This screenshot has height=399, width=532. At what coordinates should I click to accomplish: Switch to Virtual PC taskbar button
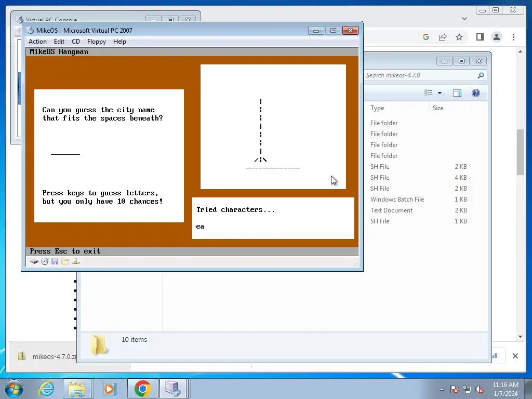click(173, 389)
